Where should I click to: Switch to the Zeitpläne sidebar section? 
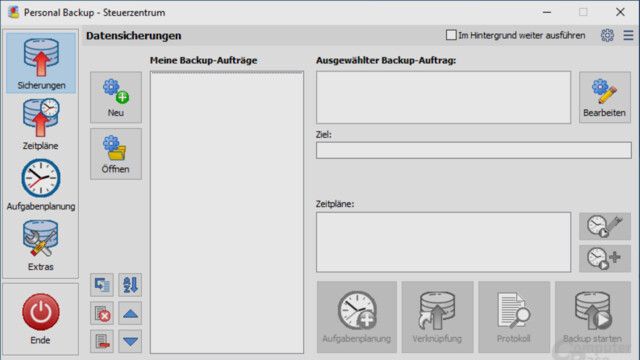pos(41,124)
